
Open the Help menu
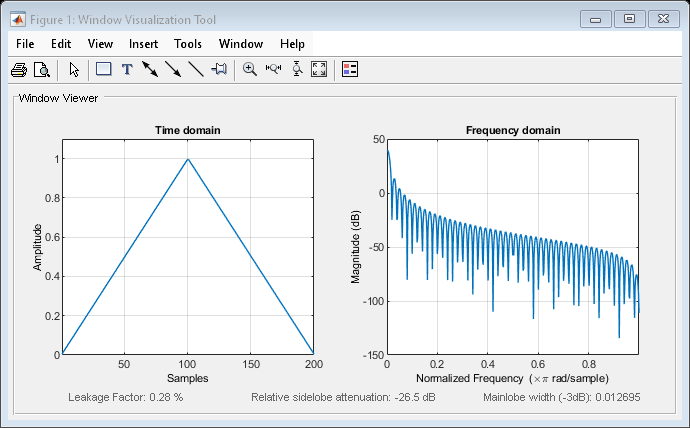coord(292,44)
